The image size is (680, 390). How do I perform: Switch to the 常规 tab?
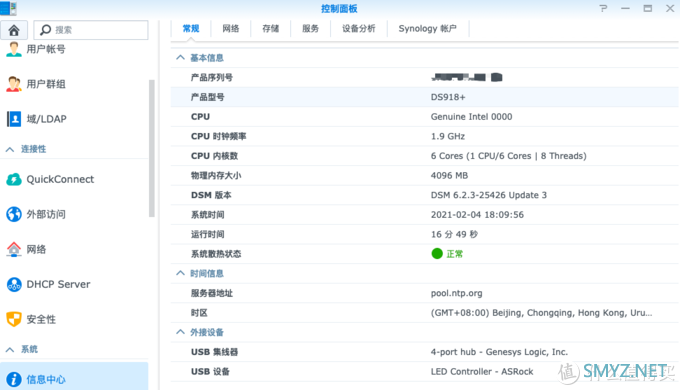click(x=191, y=29)
